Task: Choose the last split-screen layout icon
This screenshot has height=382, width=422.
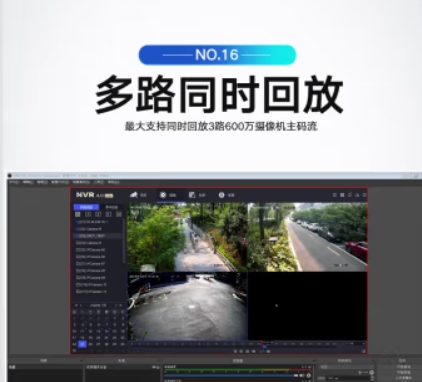Action: click(x=118, y=214)
